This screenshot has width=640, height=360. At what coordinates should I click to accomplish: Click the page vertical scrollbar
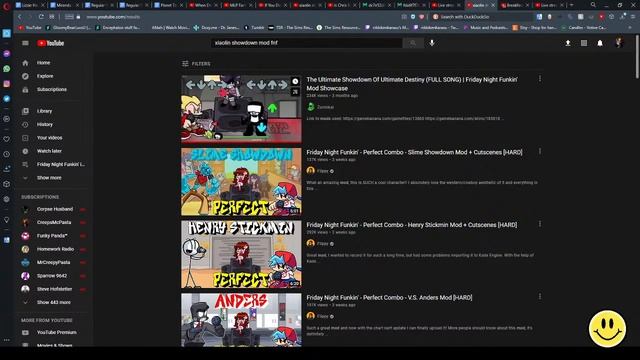(637, 57)
